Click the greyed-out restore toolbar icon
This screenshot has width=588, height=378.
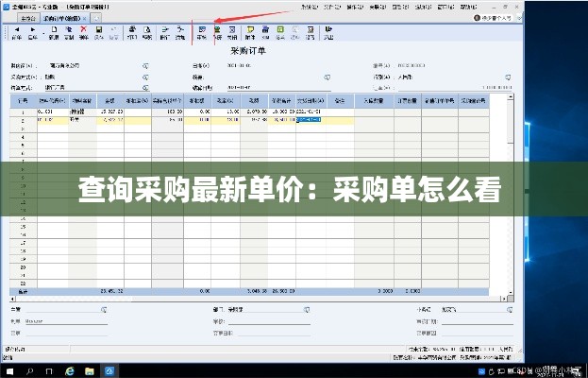point(113,33)
